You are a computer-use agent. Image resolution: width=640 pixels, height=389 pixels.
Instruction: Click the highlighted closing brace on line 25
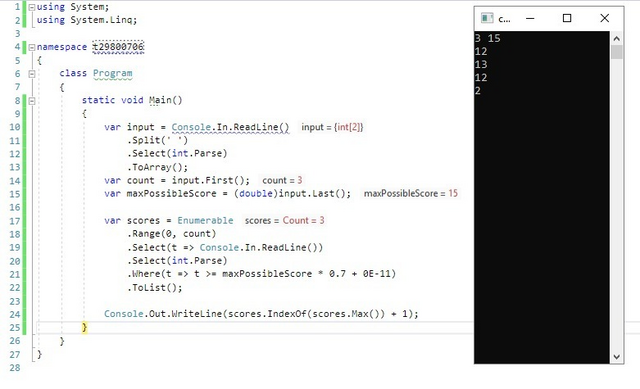[x=84, y=327]
